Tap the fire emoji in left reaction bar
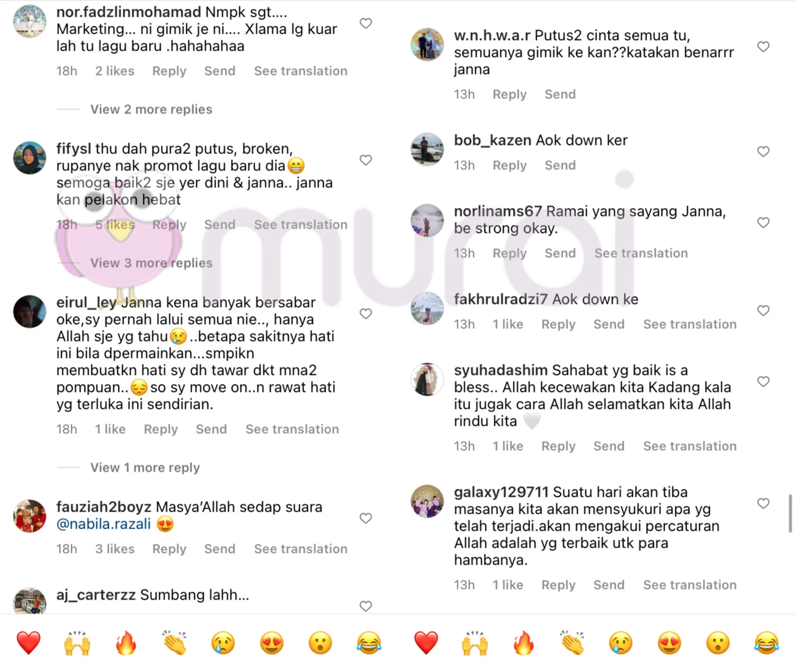 [126, 643]
